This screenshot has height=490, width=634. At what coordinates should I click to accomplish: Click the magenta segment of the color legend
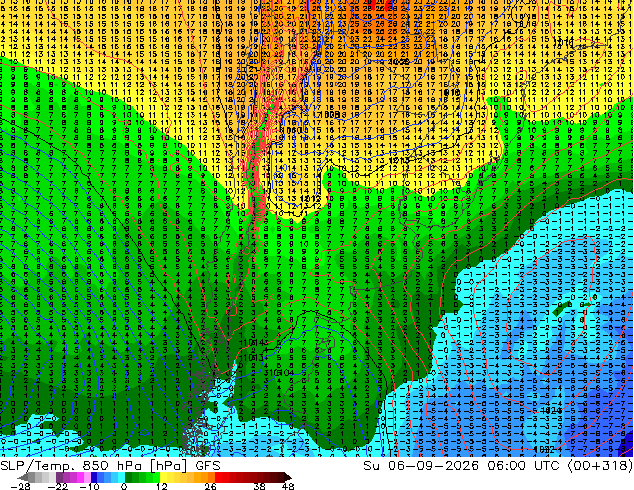coord(80,477)
